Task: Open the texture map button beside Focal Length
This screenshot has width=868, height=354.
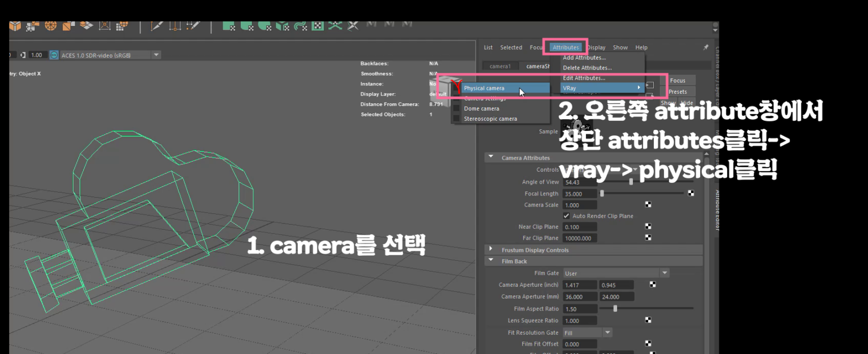Action: tap(691, 193)
